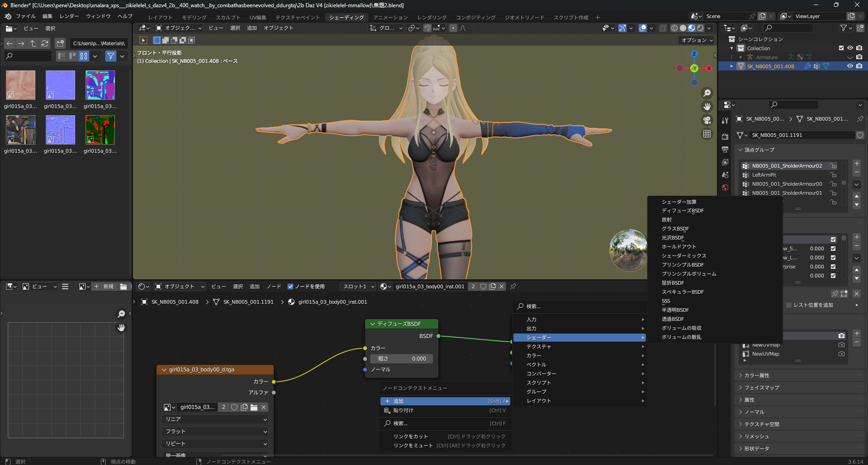868x465 pixels.
Task: Click the yellow カラー output socket of image node
Action: coord(274,382)
